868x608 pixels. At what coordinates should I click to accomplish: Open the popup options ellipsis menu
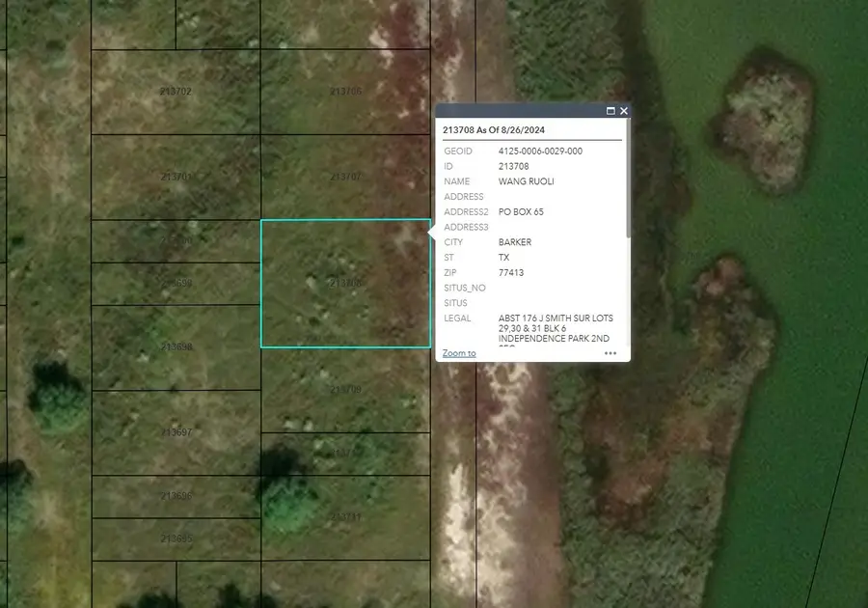pos(610,355)
